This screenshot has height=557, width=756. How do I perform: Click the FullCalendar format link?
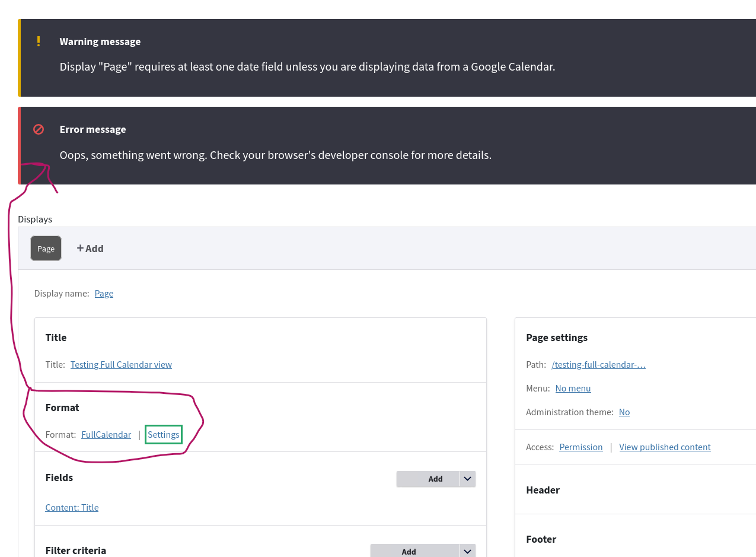(106, 434)
